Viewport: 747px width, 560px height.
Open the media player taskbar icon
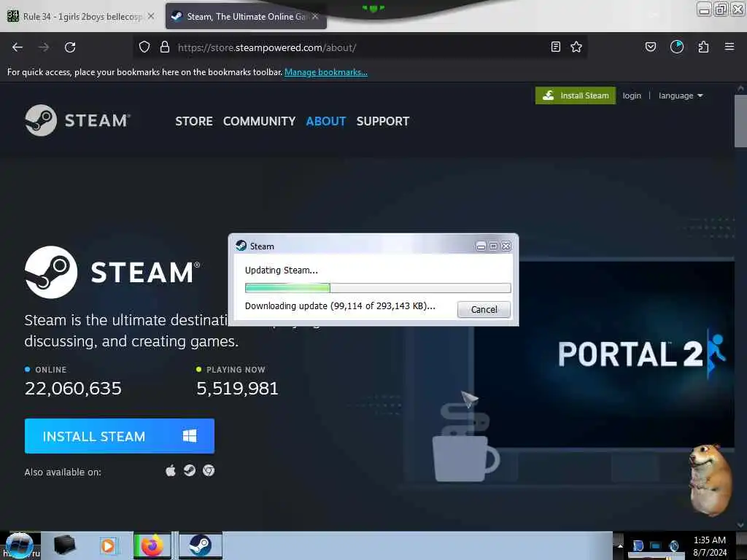pyautogui.click(x=108, y=545)
